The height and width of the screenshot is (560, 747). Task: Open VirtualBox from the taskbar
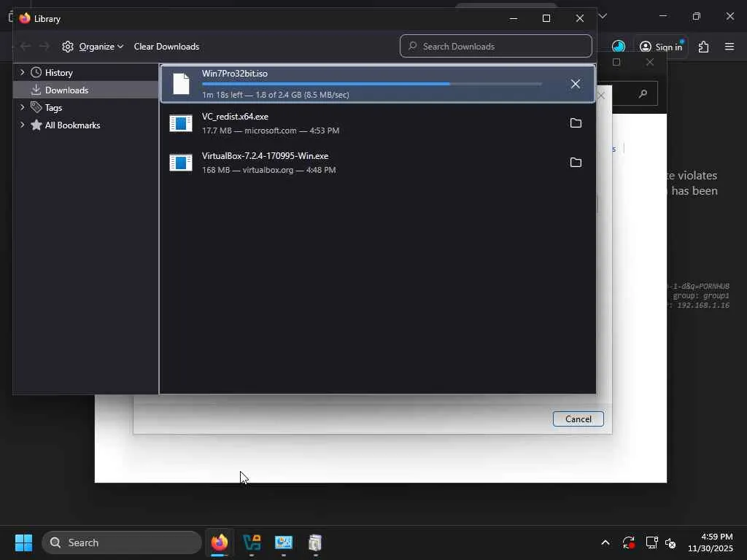[x=252, y=542]
